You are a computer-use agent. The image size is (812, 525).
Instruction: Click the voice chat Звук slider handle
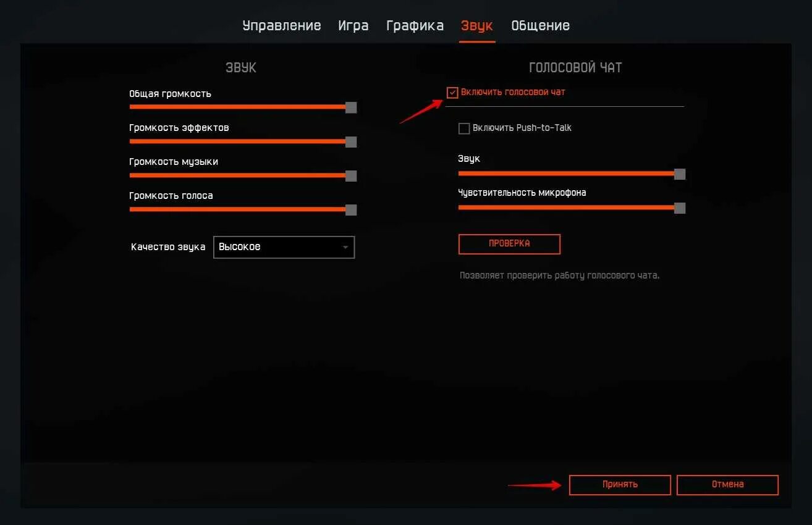coord(680,174)
